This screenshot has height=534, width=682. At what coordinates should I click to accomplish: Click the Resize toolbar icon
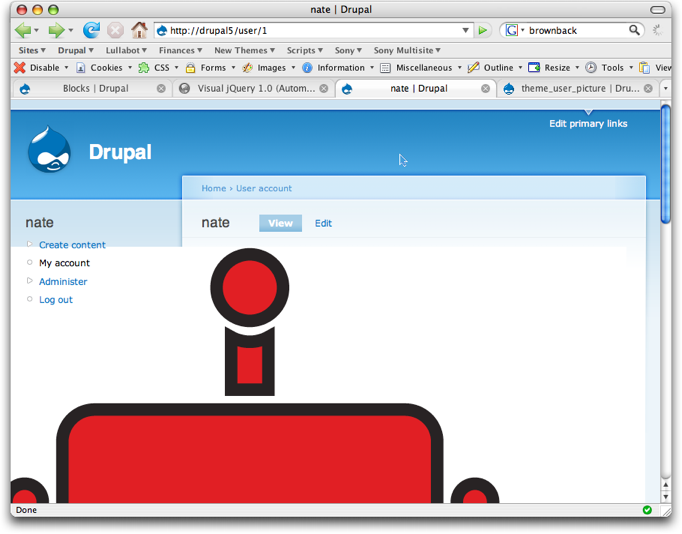(x=534, y=67)
